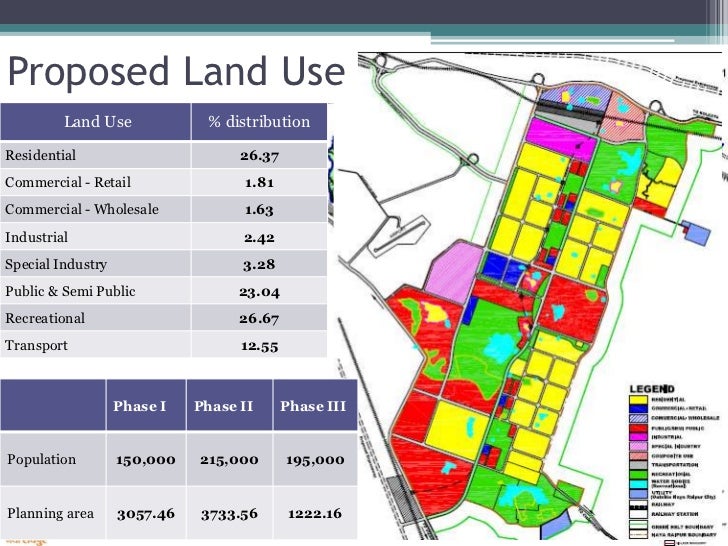This screenshot has width=728, height=546.
Task: Click the pink Special Industry legend swatch
Action: [x=638, y=446]
